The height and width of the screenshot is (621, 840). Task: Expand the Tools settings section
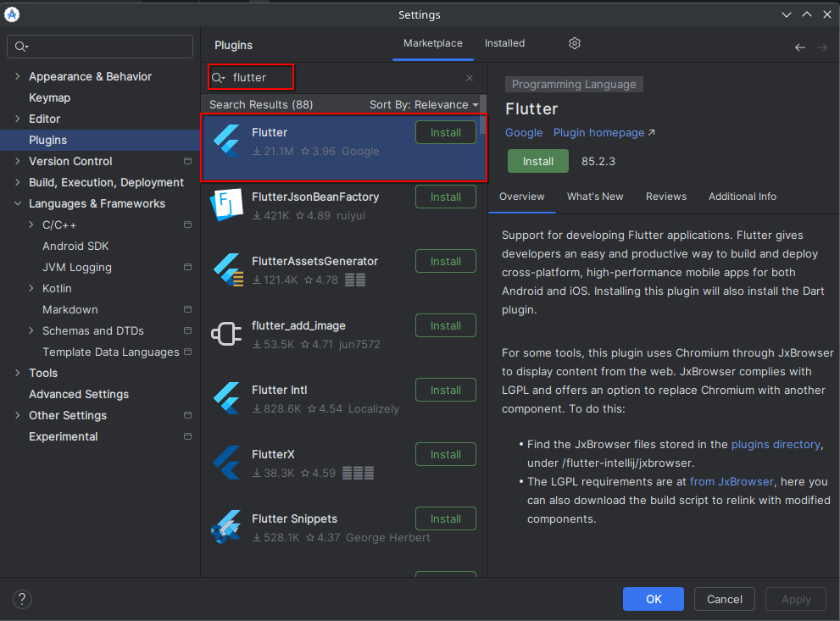tap(18, 373)
